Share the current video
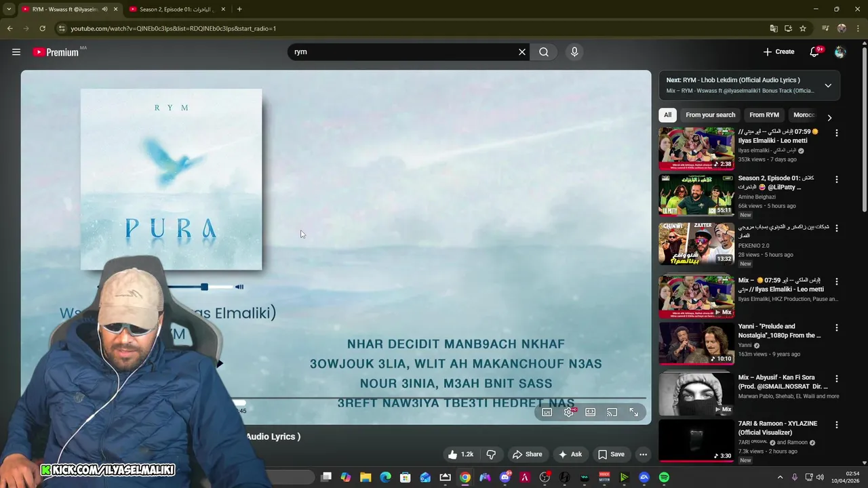868x488 pixels. 527,454
